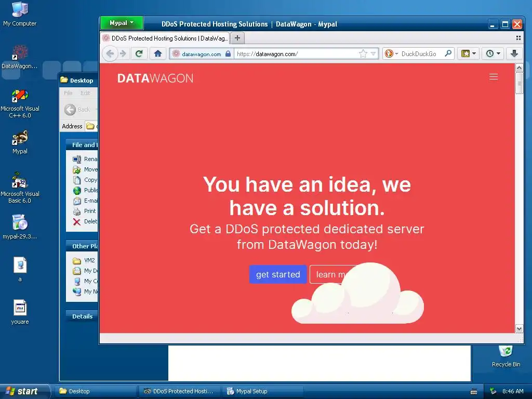
Task: Open the File menu in Desktop window
Action: point(68,93)
